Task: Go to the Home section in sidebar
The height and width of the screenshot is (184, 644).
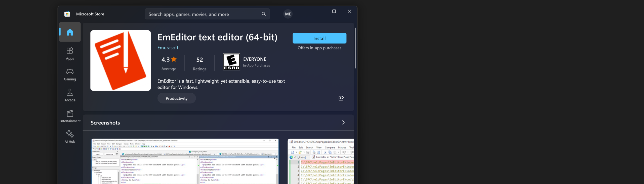Action: tap(70, 32)
